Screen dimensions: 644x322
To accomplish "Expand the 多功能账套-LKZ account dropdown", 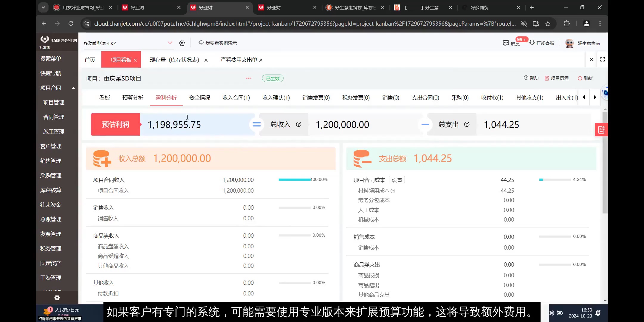I will click(x=170, y=43).
